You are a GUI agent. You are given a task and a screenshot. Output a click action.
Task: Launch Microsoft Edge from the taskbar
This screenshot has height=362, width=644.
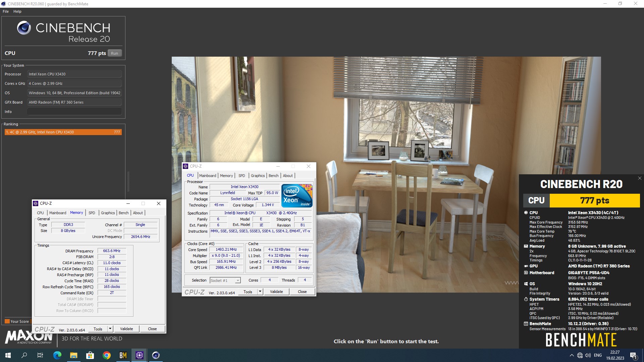[57, 355]
